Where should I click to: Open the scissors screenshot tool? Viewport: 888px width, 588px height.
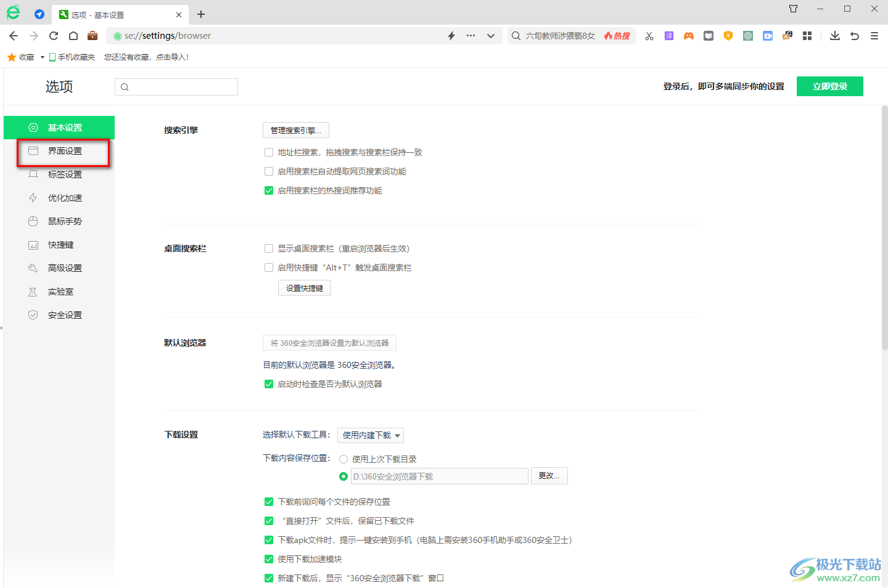pos(649,36)
